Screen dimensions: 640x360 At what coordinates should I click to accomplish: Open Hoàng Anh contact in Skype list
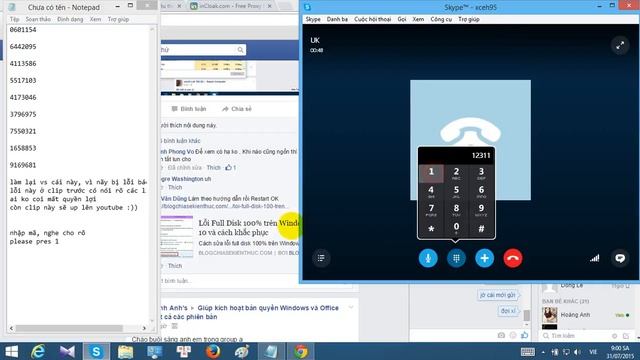pyautogui.click(x=575, y=315)
